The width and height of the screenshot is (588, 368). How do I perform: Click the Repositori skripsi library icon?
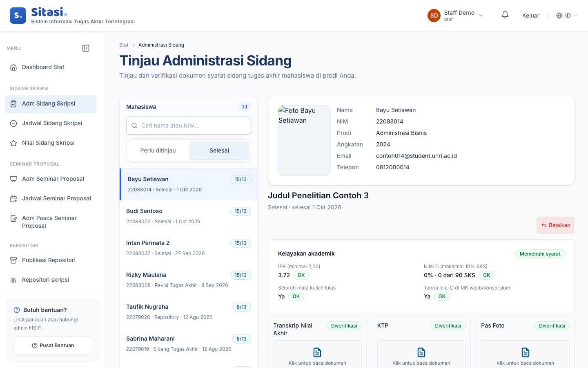point(13,280)
